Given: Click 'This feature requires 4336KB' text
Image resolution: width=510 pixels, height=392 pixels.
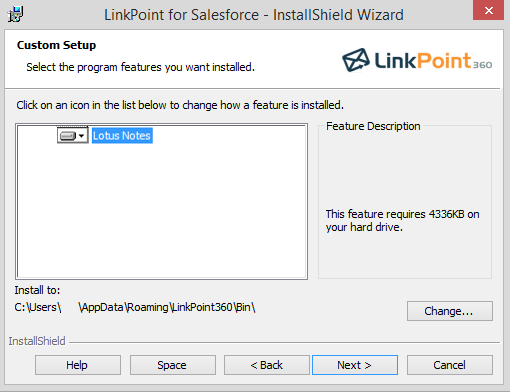Looking at the screenshot, I should click(x=402, y=220).
